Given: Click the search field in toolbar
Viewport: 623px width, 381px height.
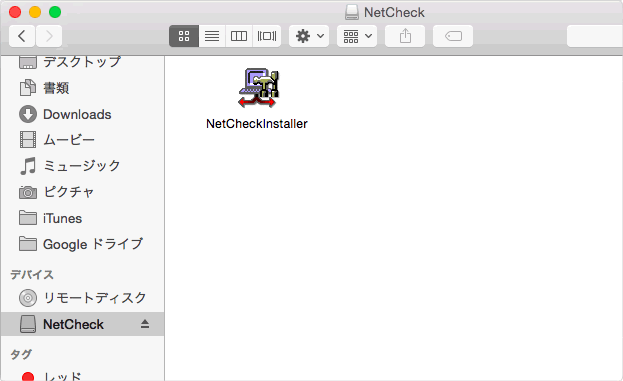Looking at the screenshot, I should pos(595,36).
